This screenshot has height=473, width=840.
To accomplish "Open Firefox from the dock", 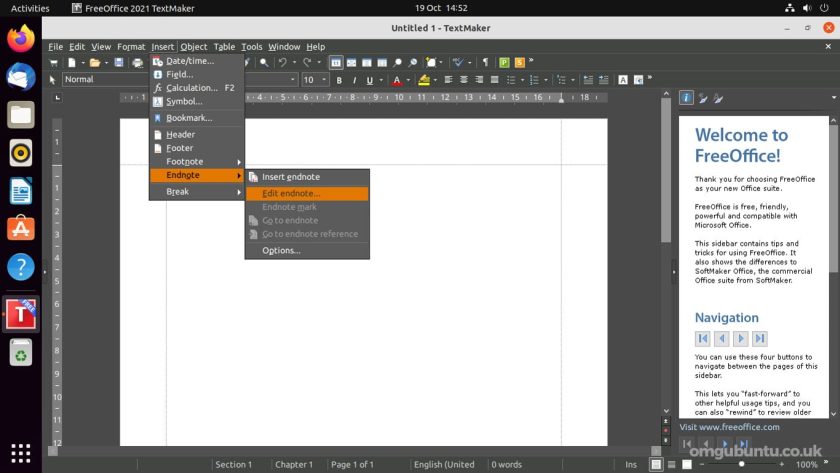I will (20, 39).
